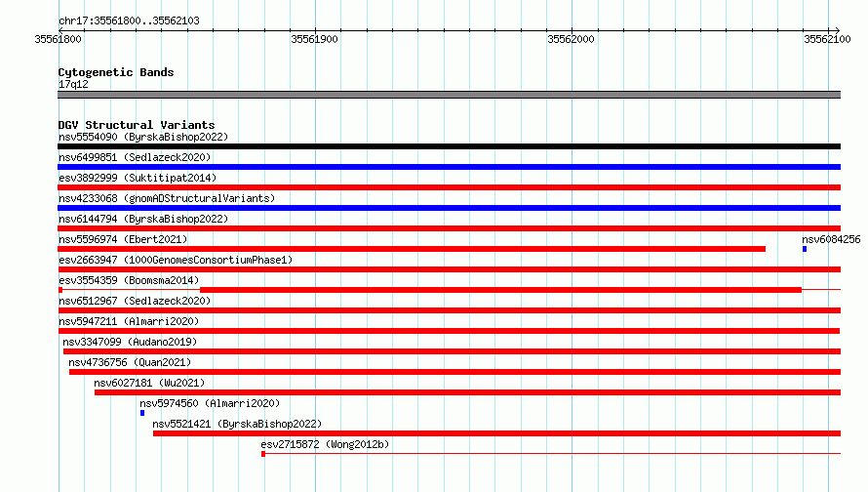Click the small blue nsv5974560 marker
The height and width of the screenshot is (492, 868).
point(142,413)
